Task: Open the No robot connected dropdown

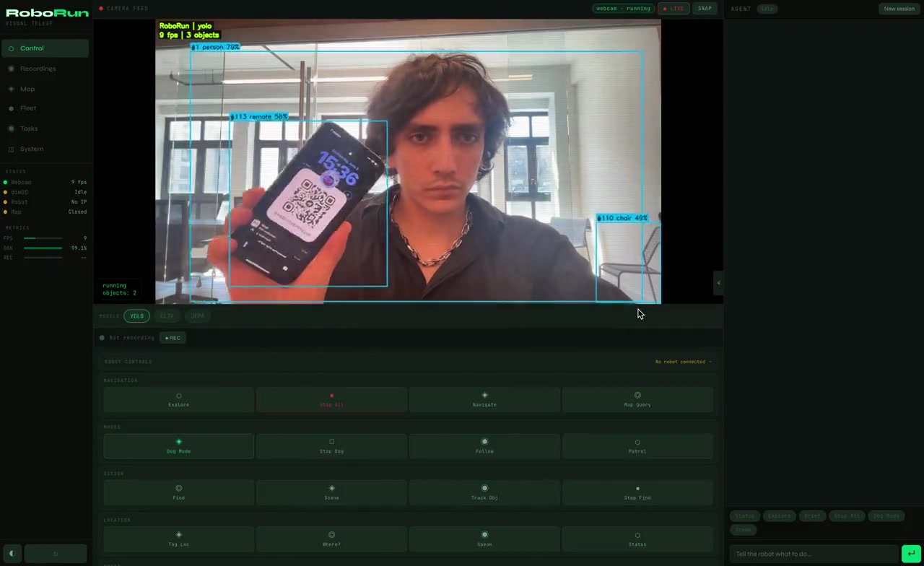Action: pyautogui.click(x=683, y=362)
